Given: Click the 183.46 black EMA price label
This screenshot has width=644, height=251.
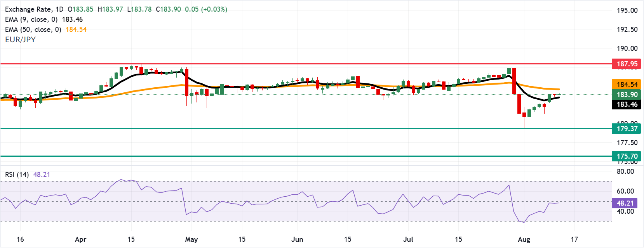Looking at the screenshot, I should (x=627, y=104).
